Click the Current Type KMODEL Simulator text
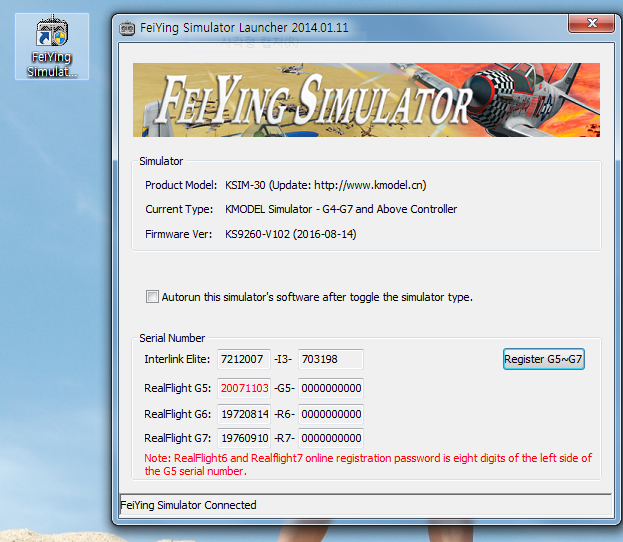This screenshot has width=623, height=542. [341, 209]
